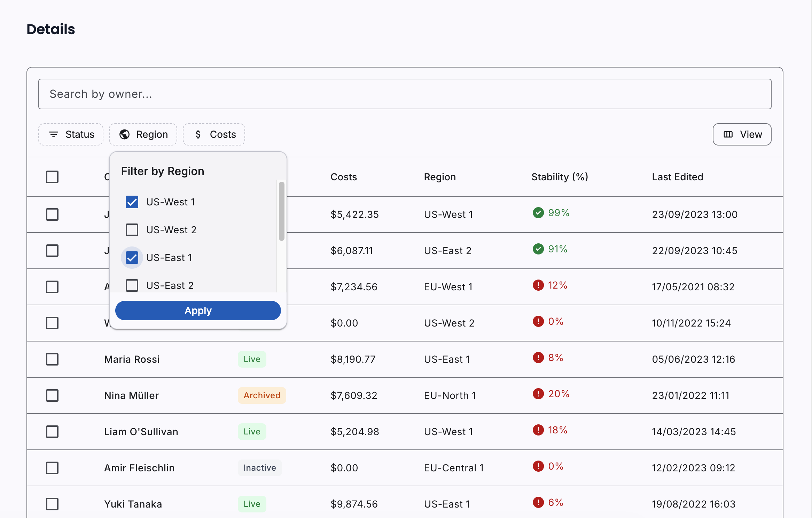Viewport: 812px width, 518px height.
Task: Open the Costs filter dropdown
Action: click(x=214, y=134)
